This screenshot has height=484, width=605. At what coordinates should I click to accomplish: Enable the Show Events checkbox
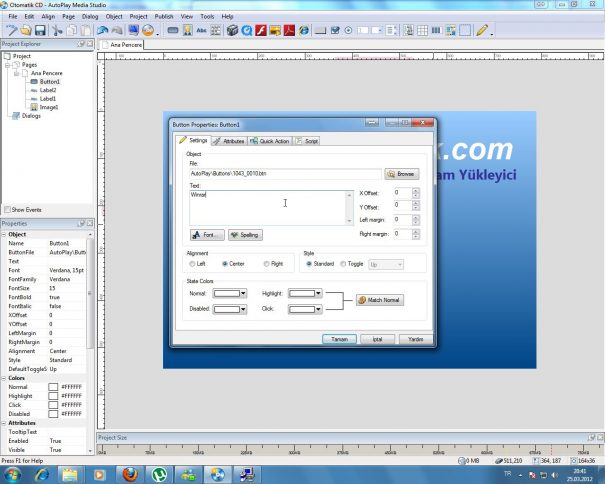(x=7, y=210)
